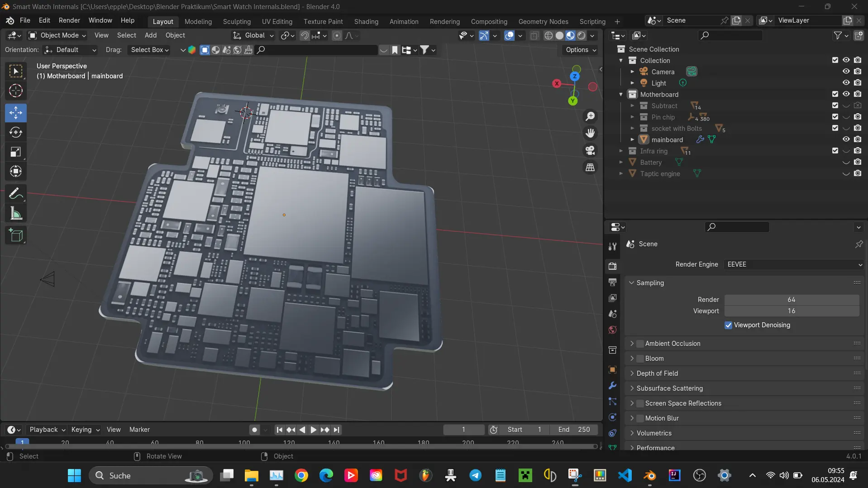Enable Ambient Occlusion checkbox
This screenshot has width=868, height=488.
pos(640,344)
